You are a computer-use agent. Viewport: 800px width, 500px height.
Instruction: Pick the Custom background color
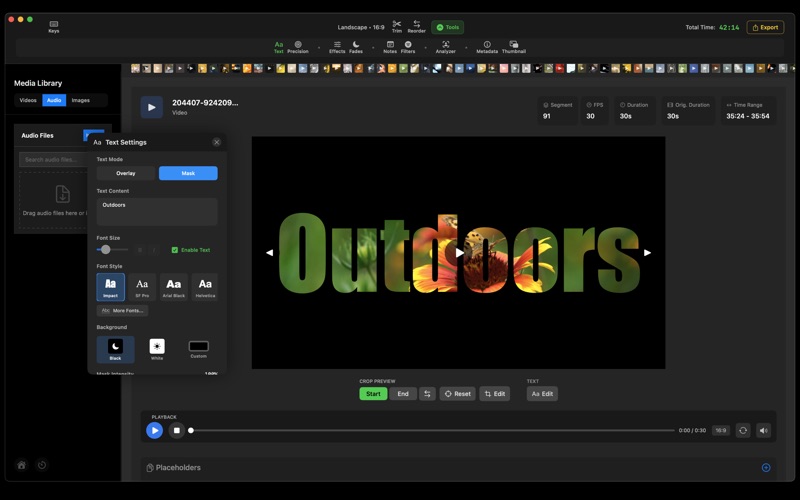[x=198, y=349]
